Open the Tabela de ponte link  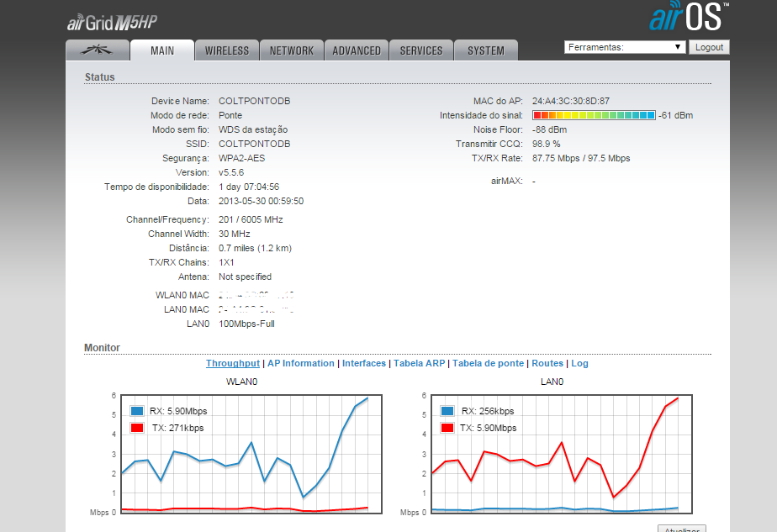488,363
